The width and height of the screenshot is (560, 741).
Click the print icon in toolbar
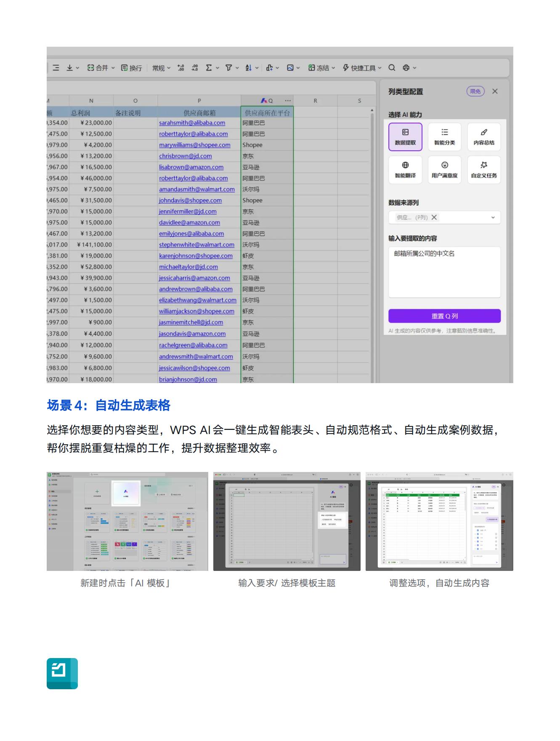point(406,68)
